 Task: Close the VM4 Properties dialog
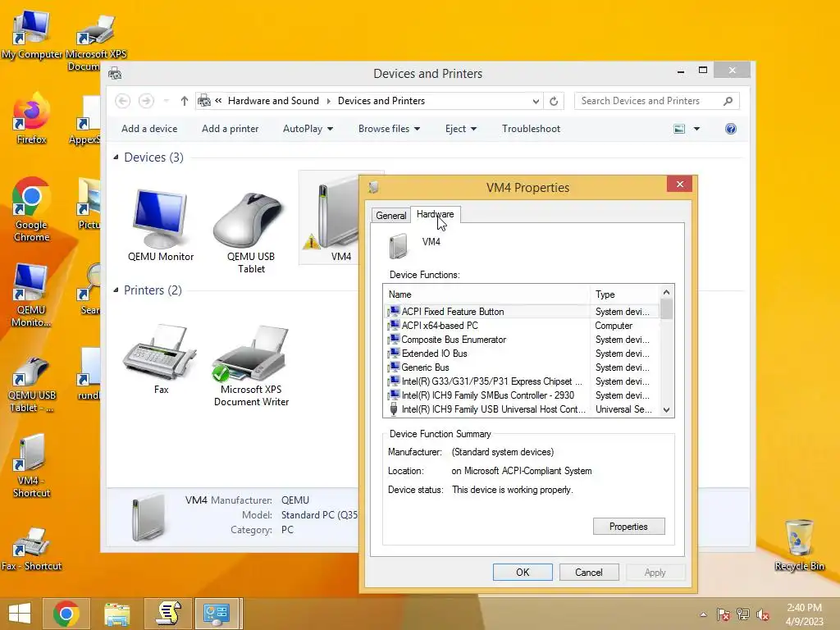click(x=679, y=185)
